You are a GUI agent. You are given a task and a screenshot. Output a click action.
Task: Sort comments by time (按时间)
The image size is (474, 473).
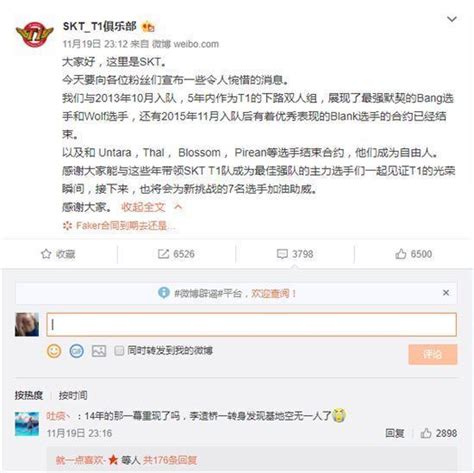pos(73,395)
